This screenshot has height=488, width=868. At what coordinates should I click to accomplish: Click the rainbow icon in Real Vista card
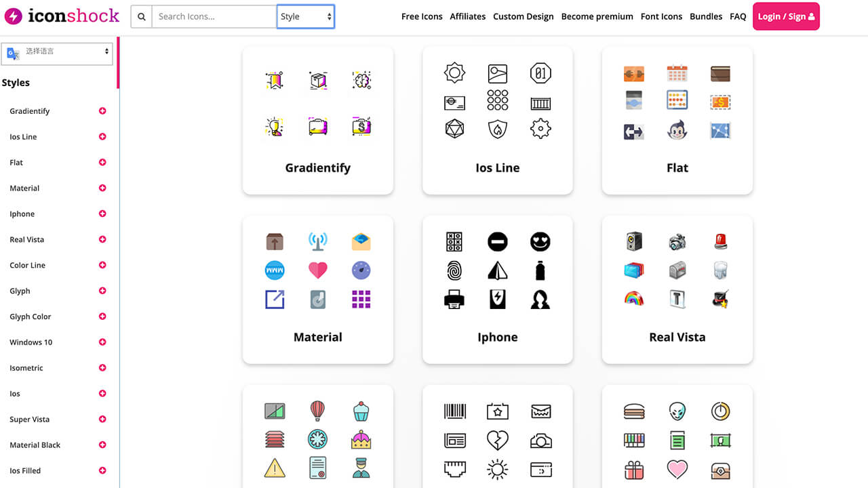coord(633,299)
